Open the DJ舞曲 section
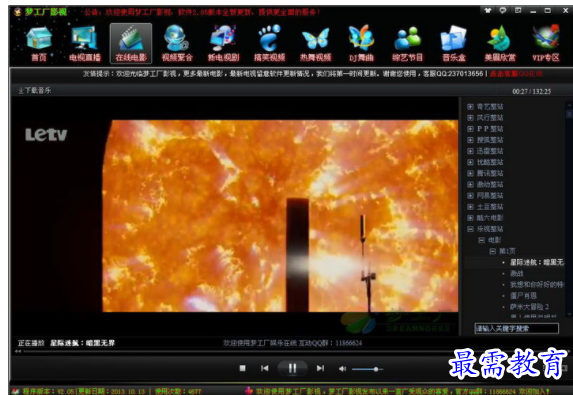Viewport: 573px width, 395px height. point(361,43)
